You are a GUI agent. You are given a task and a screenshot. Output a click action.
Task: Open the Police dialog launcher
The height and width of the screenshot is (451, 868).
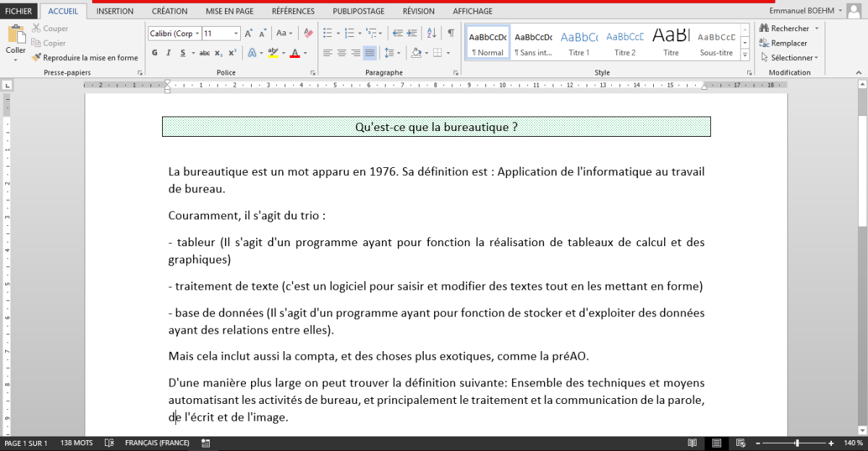pos(312,73)
